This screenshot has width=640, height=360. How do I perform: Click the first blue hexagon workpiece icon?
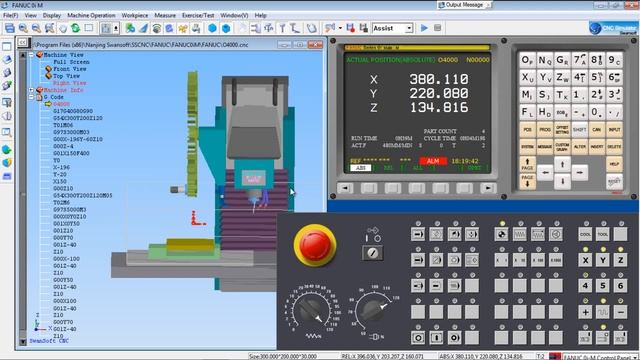[x=212, y=28]
